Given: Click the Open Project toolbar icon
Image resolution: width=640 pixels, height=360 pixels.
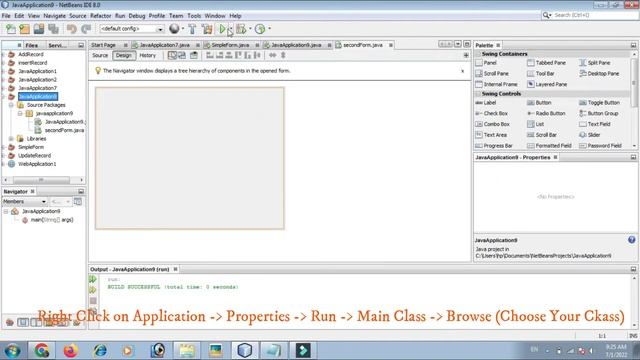Looking at the screenshot, I should [39, 29].
